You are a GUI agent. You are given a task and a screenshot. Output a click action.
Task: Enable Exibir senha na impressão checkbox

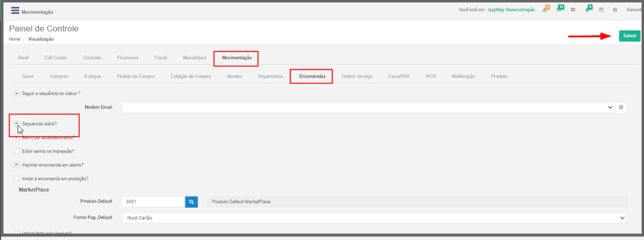click(x=16, y=151)
